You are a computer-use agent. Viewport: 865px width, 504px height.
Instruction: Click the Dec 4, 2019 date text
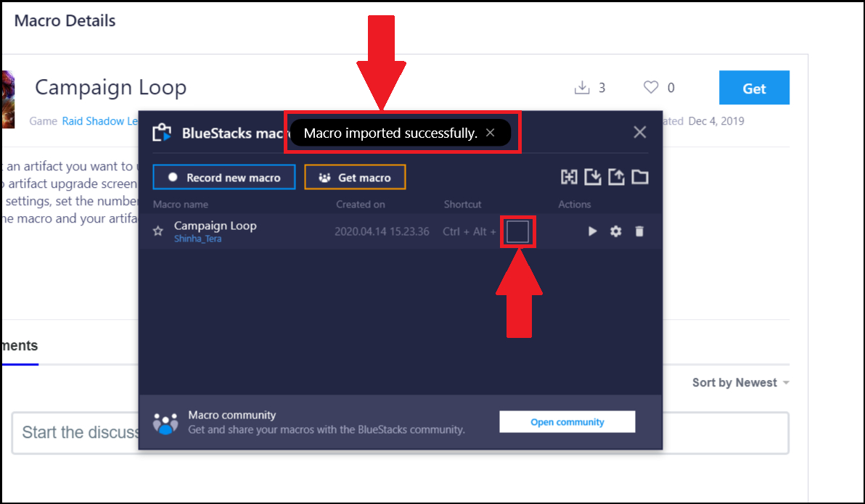[x=716, y=121]
